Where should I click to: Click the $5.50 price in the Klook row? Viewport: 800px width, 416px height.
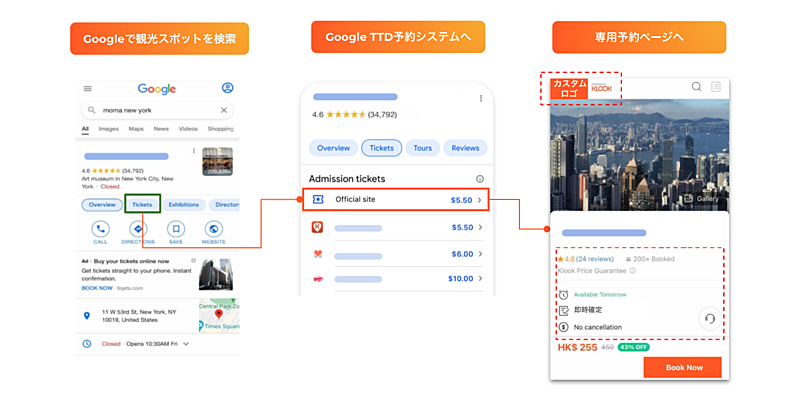click(462, 227)
